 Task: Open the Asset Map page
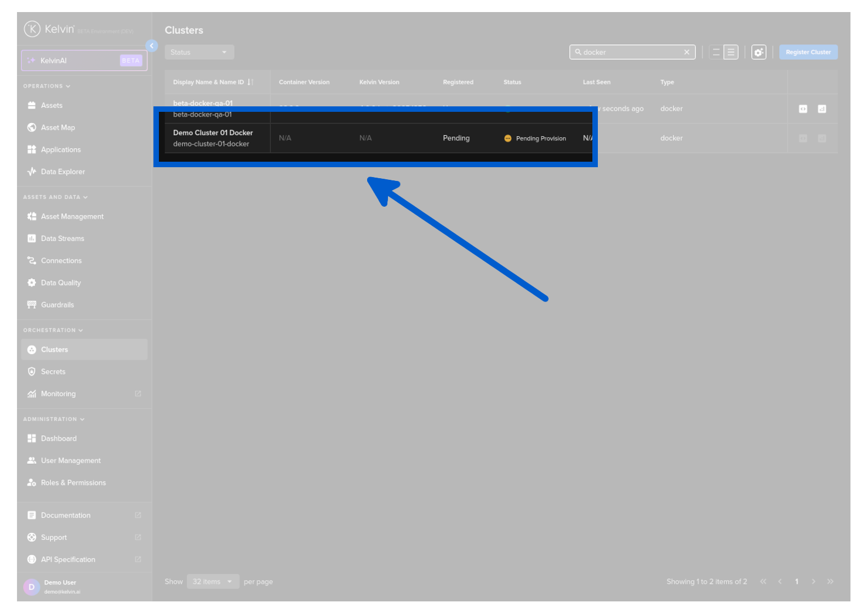[58, 128]
